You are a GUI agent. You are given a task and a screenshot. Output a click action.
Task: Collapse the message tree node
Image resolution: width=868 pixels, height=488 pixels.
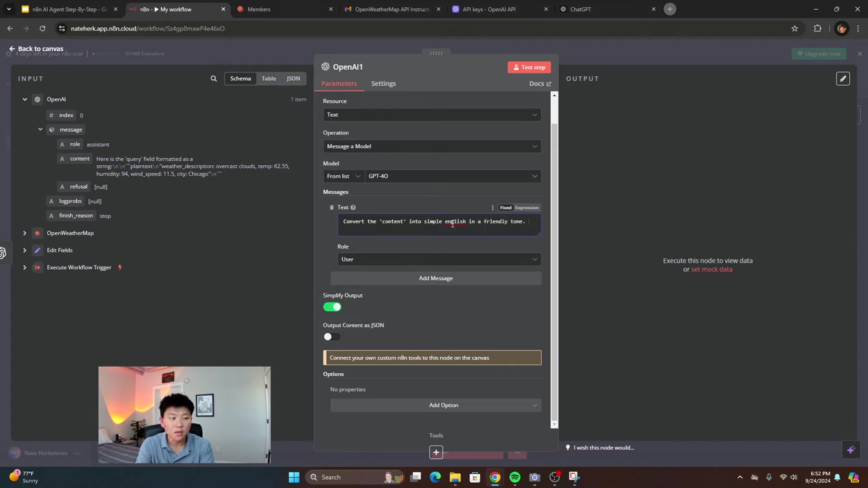click(40, 130)
